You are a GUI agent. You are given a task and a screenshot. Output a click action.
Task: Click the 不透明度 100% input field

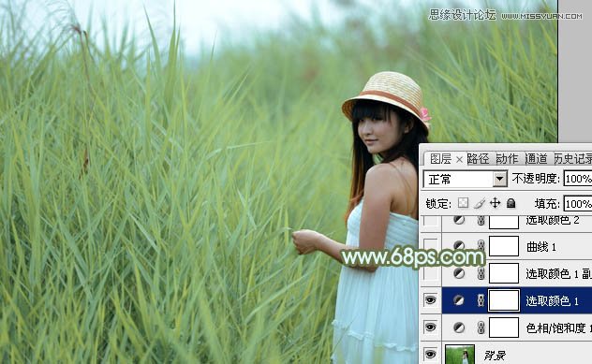pos(578,179)
